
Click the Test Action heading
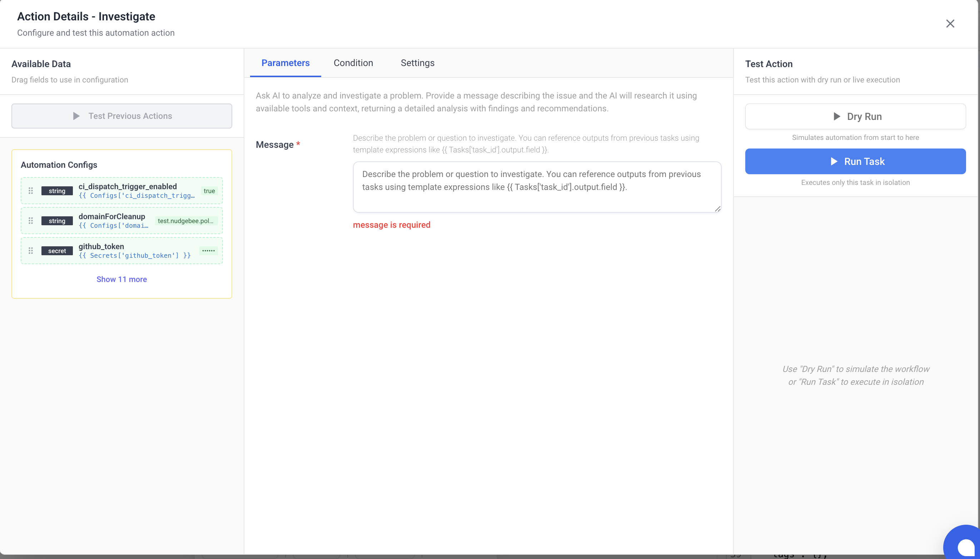pos(769,64)
